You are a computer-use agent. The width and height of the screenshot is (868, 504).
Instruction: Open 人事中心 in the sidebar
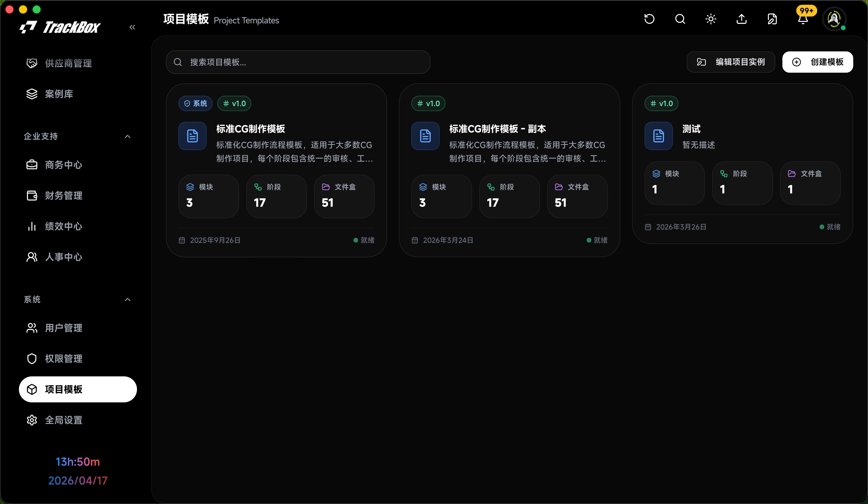[78, 257]
